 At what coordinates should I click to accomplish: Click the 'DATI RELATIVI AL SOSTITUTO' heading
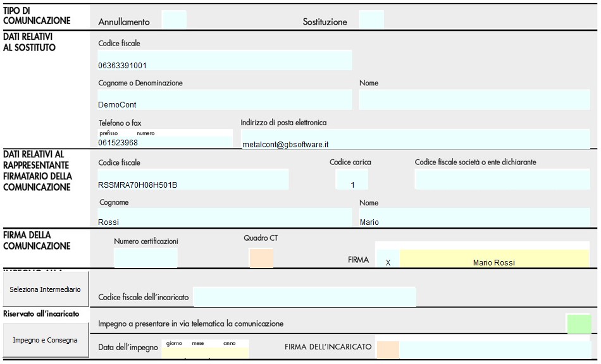pos(29,42)
